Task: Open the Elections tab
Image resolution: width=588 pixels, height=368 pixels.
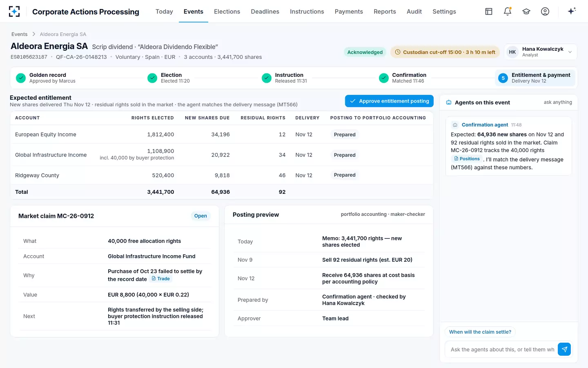Action: point(227,11)
